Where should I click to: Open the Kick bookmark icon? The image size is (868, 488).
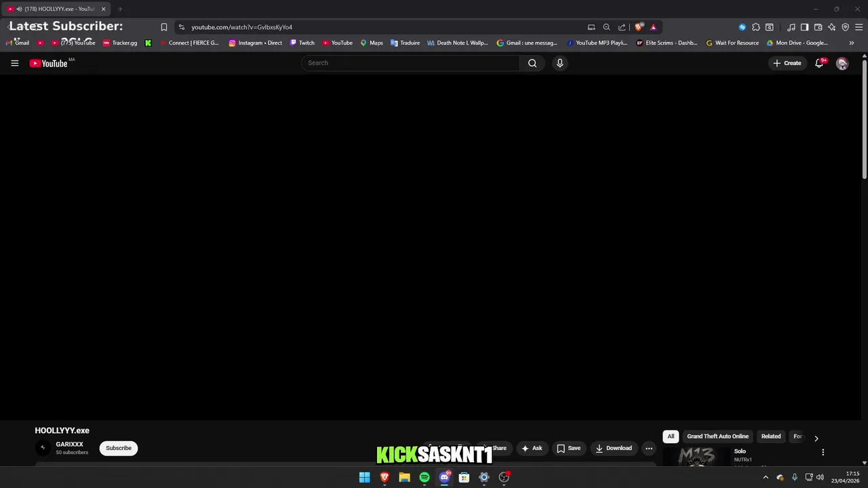(148, 43)
